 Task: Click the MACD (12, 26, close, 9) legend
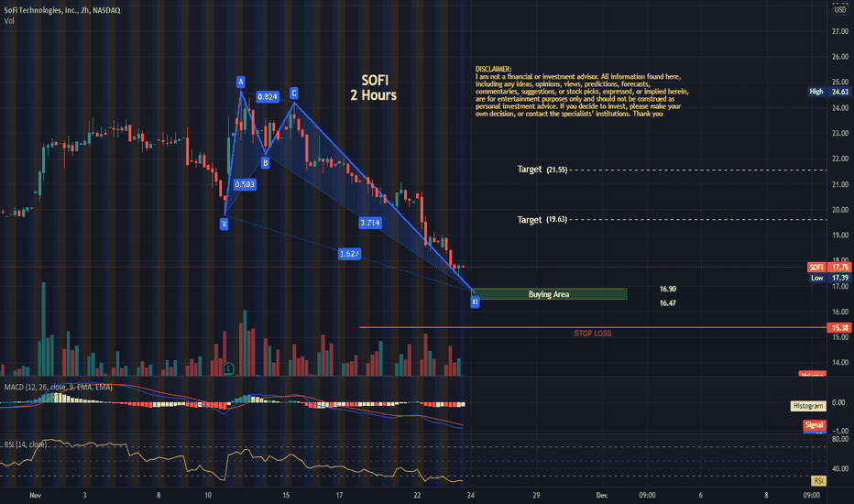(59, 387)
